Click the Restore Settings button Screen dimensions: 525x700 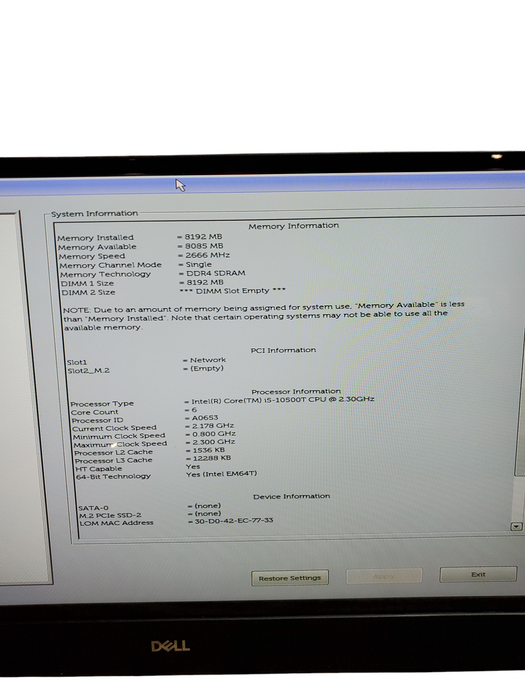[x=290, y=578]
